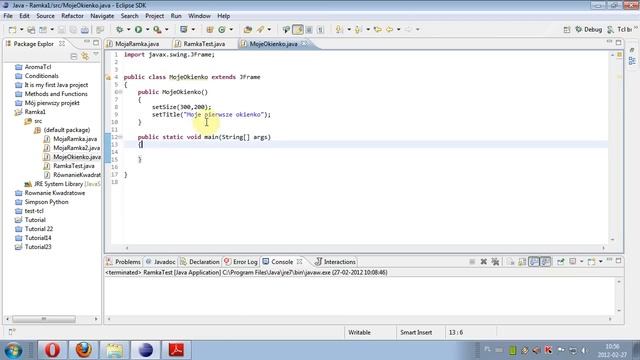The height and width of the screenshot is (360, 640).
Task: Open the Navigate menu
Action: [x=102, y=16]
